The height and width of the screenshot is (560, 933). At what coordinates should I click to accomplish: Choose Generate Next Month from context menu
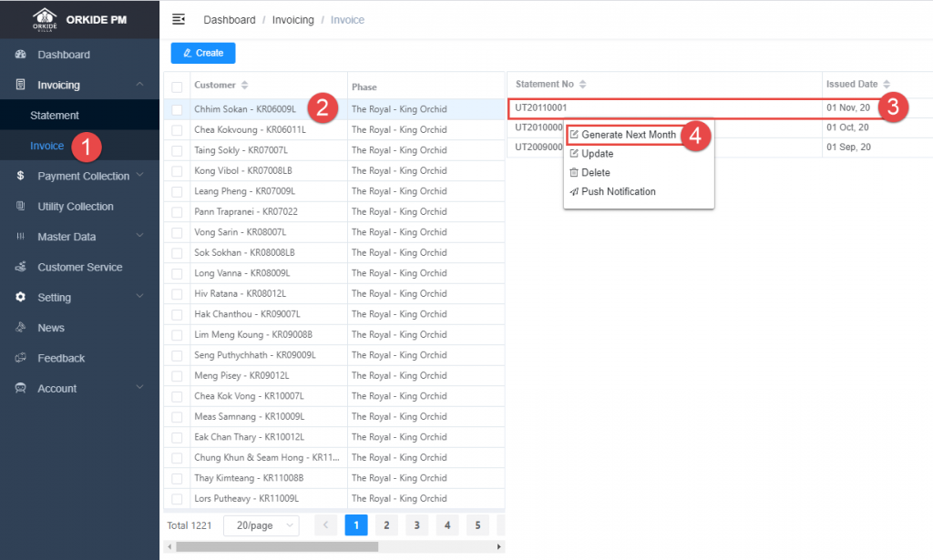pos(628,135)
